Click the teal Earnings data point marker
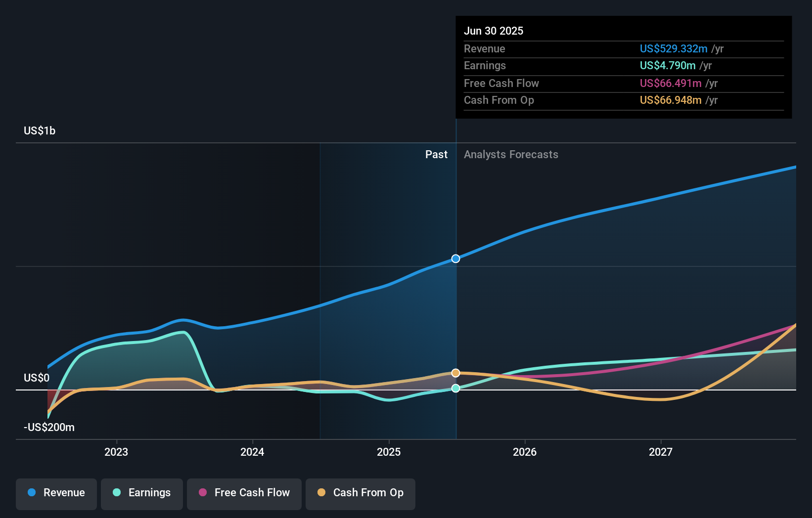Screen dimensions: 812x518 455,388
